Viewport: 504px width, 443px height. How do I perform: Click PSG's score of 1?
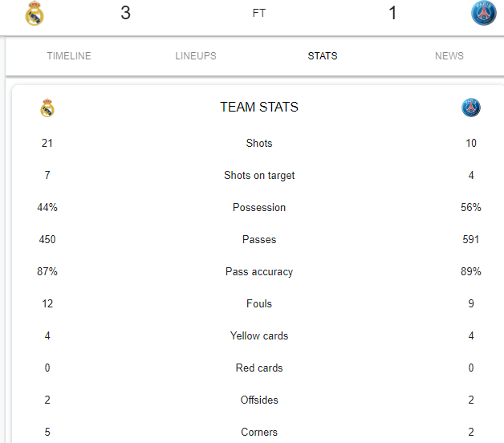392,13
